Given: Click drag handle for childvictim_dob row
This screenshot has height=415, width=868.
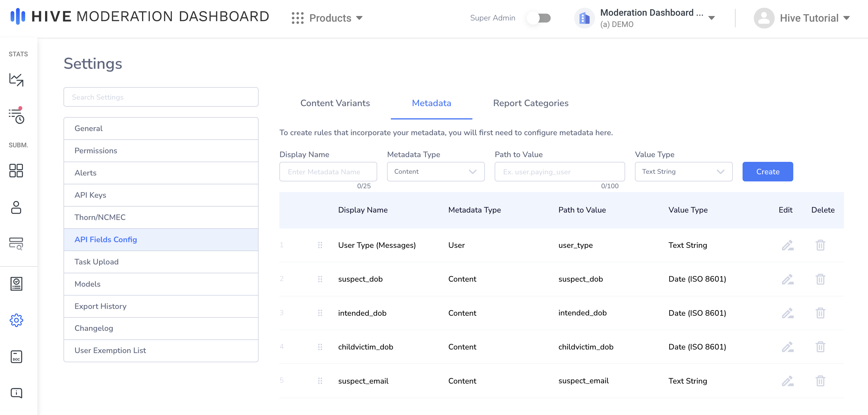Looking at the screenshot, I should pyautogui.click(x=320, y=347).
